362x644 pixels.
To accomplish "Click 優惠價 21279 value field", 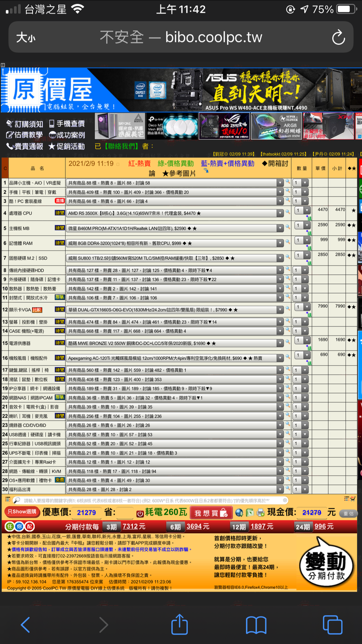I will pyautogui.click(x=85, y=513).
